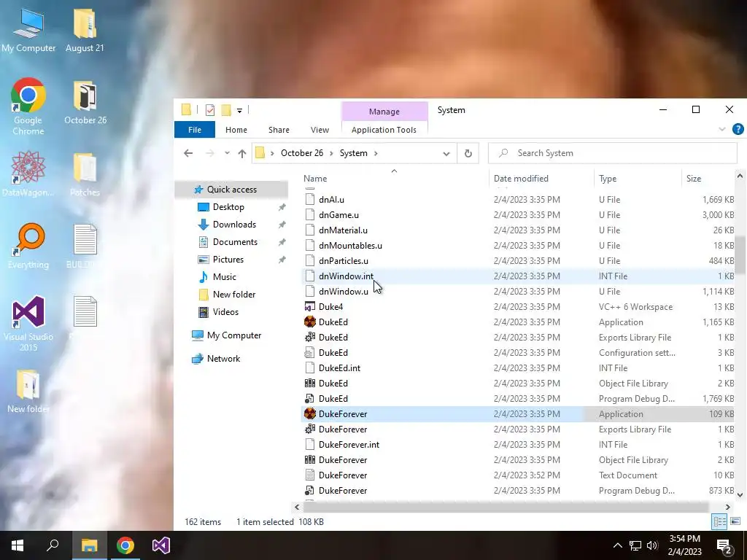Viewport: 747px width, 560px height.
Task: Switch to Details view layout button
Action: tap(719, 521)
